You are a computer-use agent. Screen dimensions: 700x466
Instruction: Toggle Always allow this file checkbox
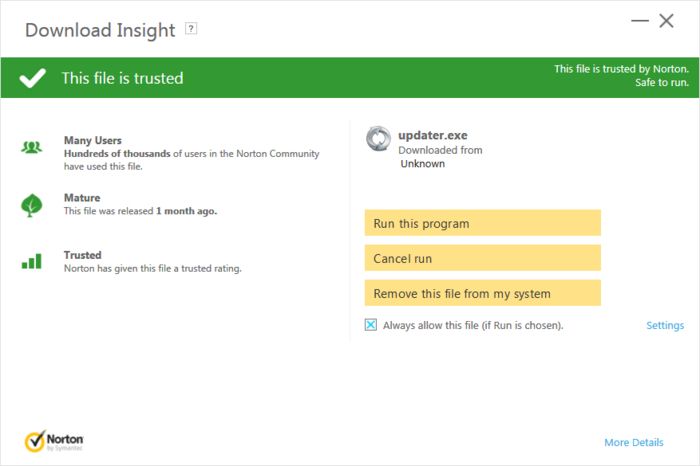[371, 325]
